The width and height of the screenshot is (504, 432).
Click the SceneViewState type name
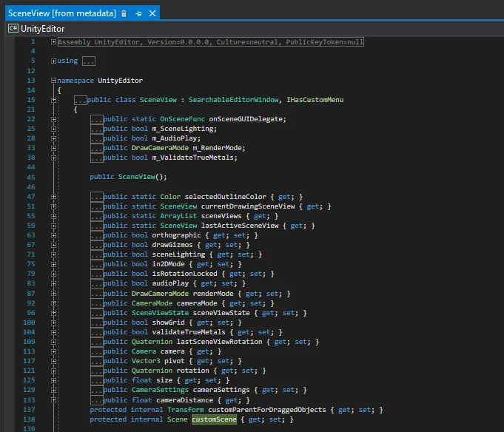(160, 313)
